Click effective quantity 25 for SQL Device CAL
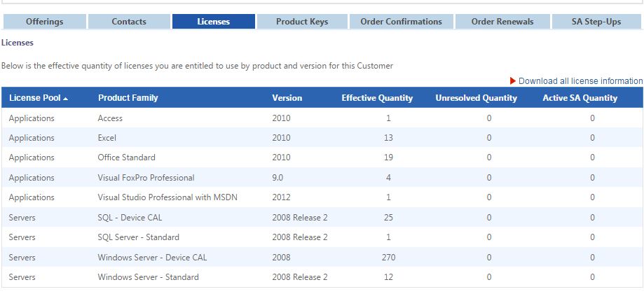 click(x=388, y=217)
